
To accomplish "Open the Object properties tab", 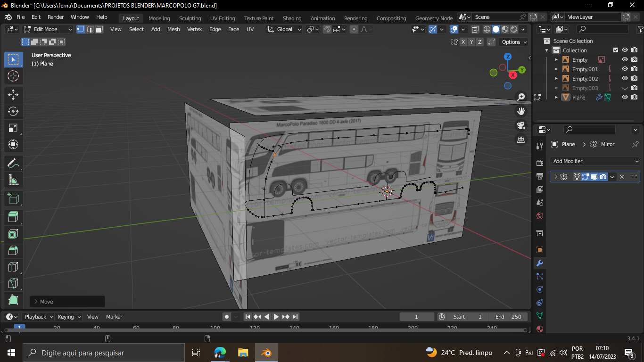I will [540, 250].
